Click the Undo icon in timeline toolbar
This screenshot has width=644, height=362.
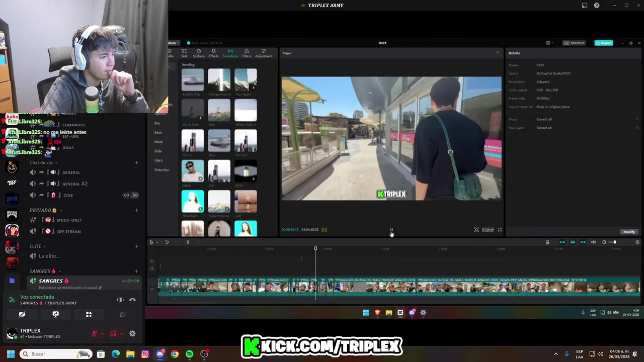(x=167, y=242)
